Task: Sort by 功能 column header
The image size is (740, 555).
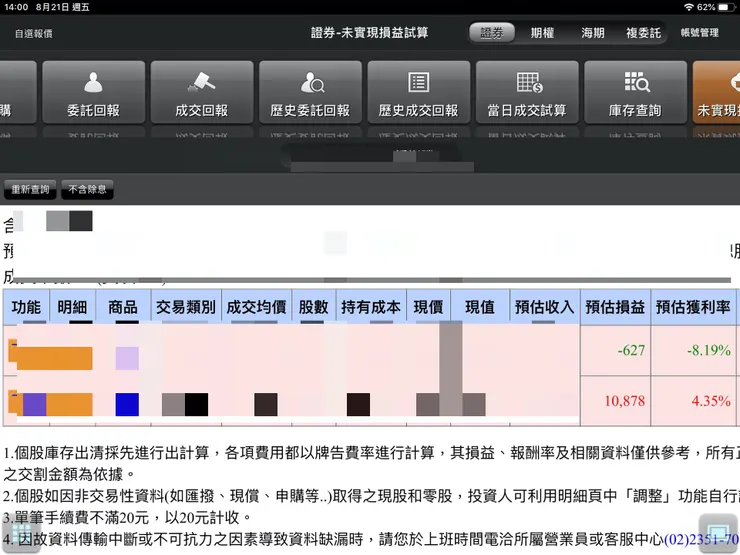Action: tap(26, 307)
